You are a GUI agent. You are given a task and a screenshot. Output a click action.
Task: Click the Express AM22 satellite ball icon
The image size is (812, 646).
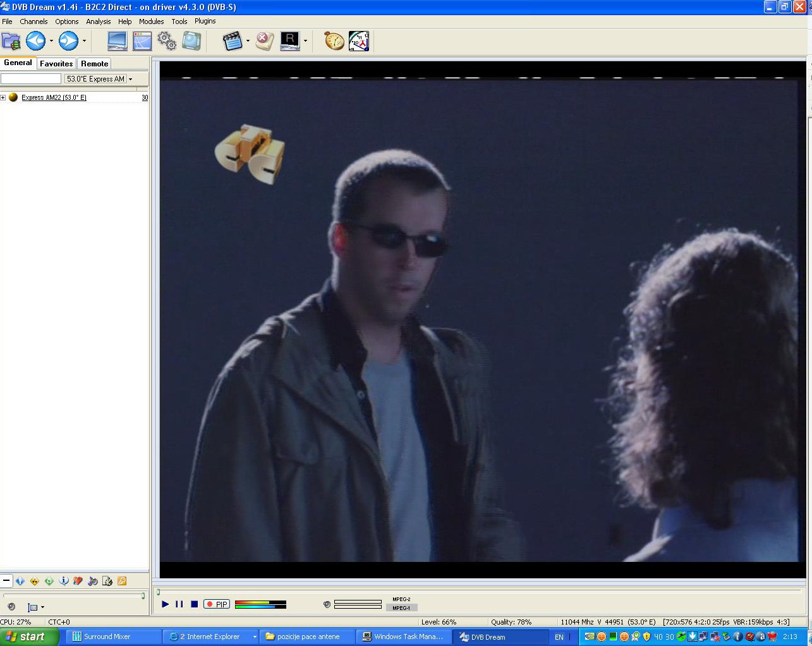click(13, 97)
